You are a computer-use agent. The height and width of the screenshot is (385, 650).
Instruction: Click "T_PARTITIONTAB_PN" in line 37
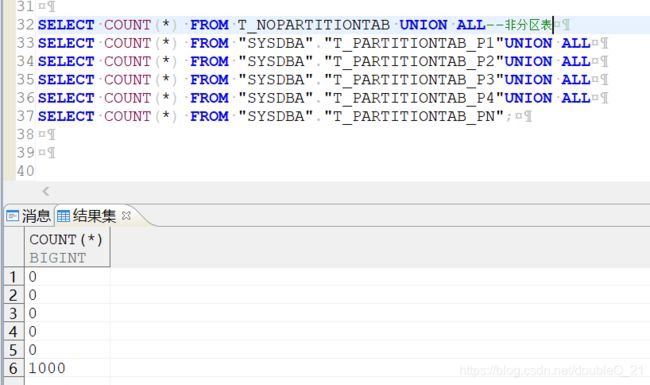tap(414, 116)
